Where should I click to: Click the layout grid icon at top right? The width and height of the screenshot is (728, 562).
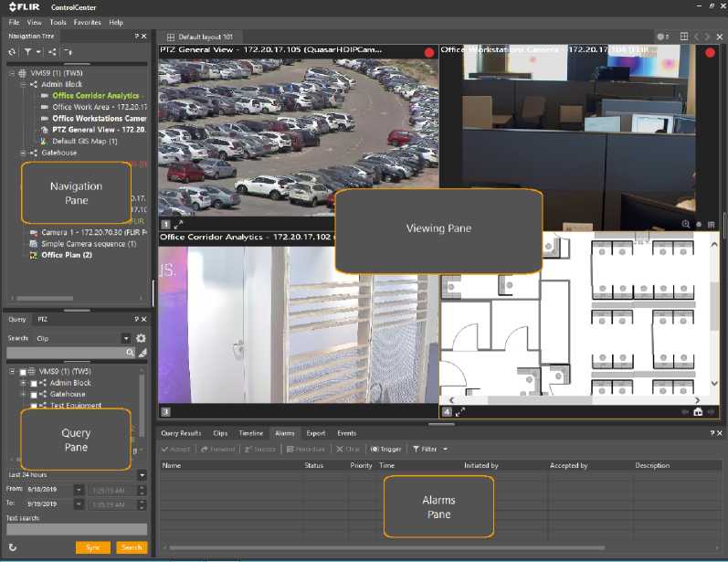pyautogui.click(x=683, y=37)
